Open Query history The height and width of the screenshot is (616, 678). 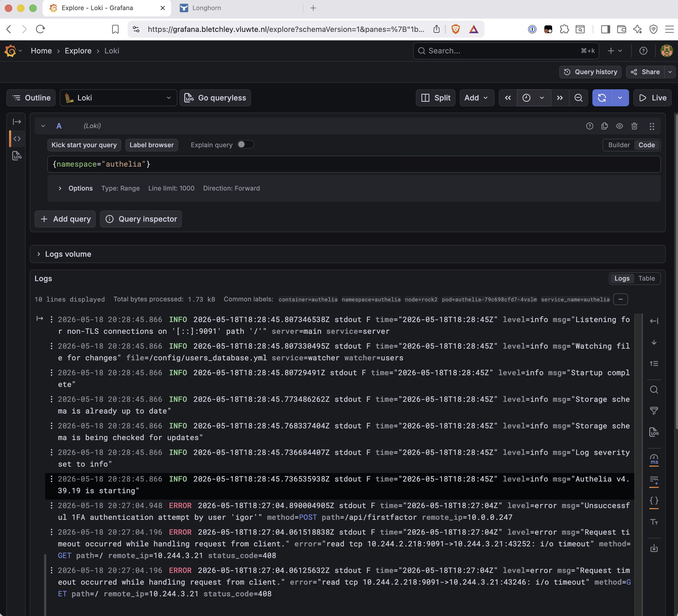coord(590,72)
